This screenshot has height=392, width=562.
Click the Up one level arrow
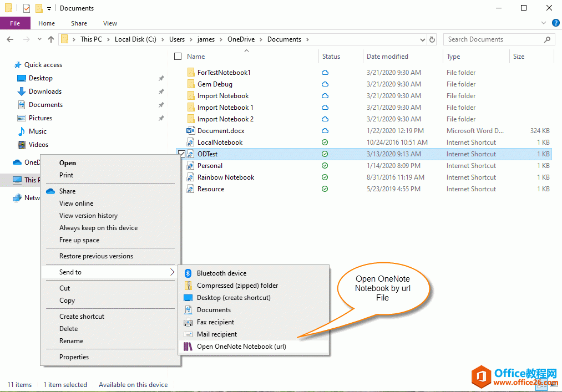(x=51, y=39)
